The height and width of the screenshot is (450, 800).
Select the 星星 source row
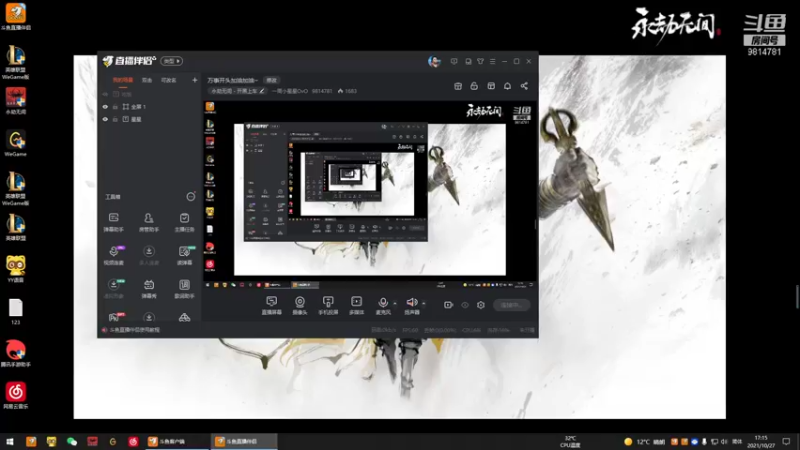point(150,119)
